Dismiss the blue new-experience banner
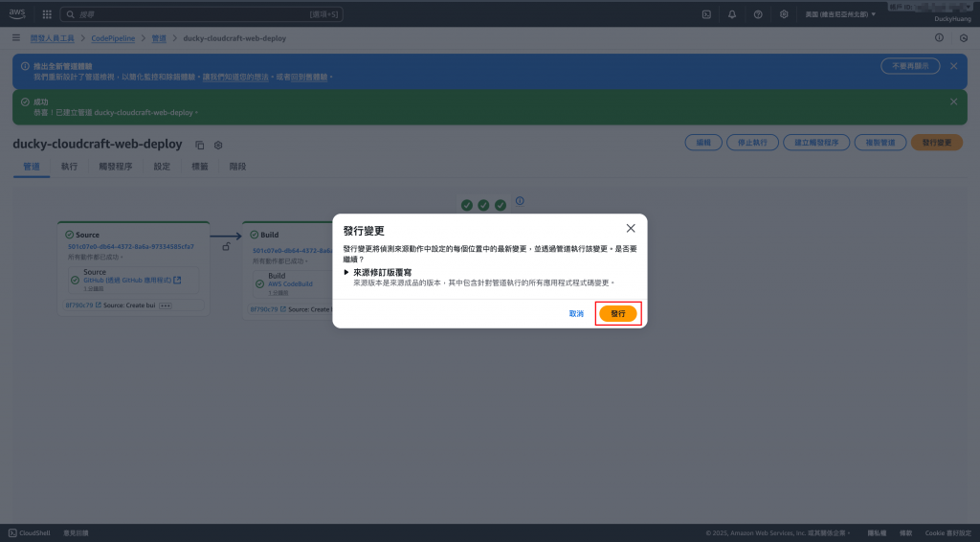This screenshot has width=980, height=542. pyautogui.click(x=954, y=66)
